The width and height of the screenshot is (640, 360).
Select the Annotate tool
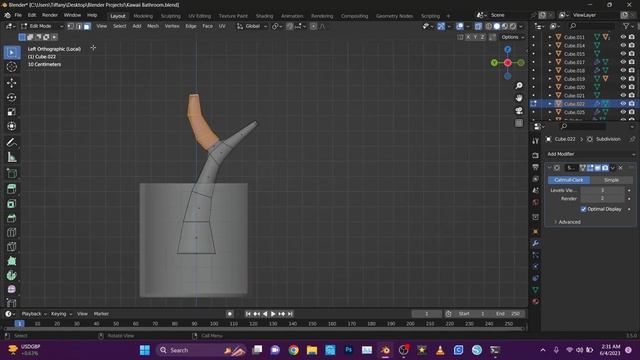click(x=11, y=142)
